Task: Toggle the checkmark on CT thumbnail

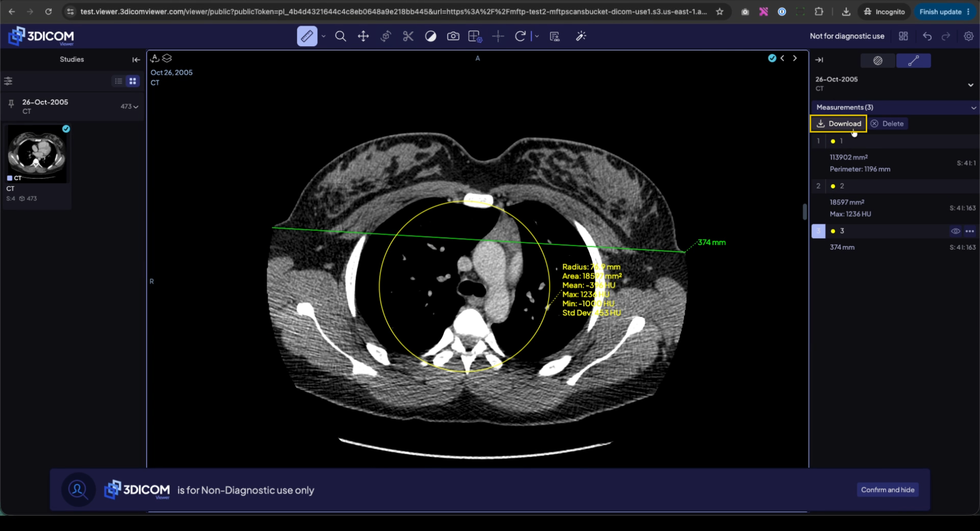Action: pos(66,129)
